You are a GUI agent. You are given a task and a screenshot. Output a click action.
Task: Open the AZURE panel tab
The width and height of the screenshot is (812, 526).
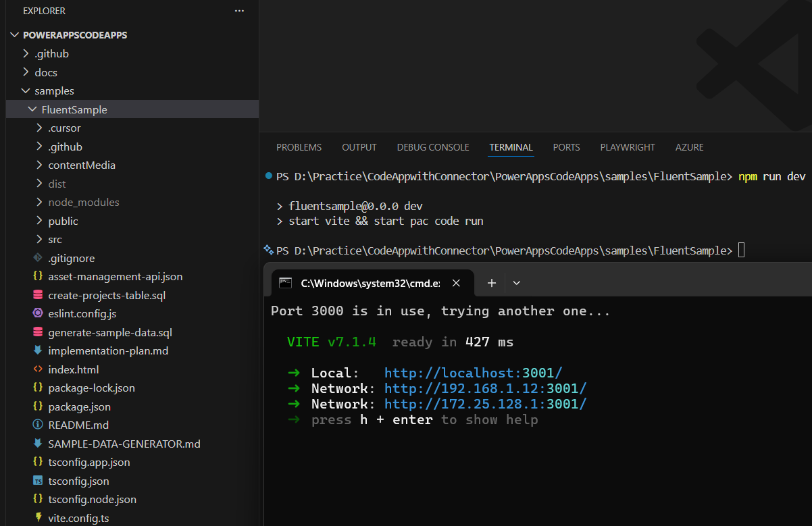(x=689, y=147)
